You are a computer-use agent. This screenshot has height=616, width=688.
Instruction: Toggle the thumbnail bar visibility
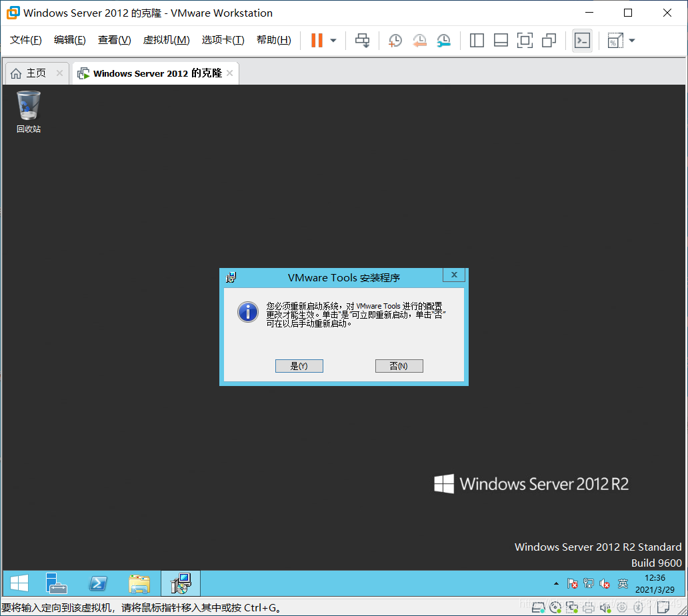(x=501, y=41)
